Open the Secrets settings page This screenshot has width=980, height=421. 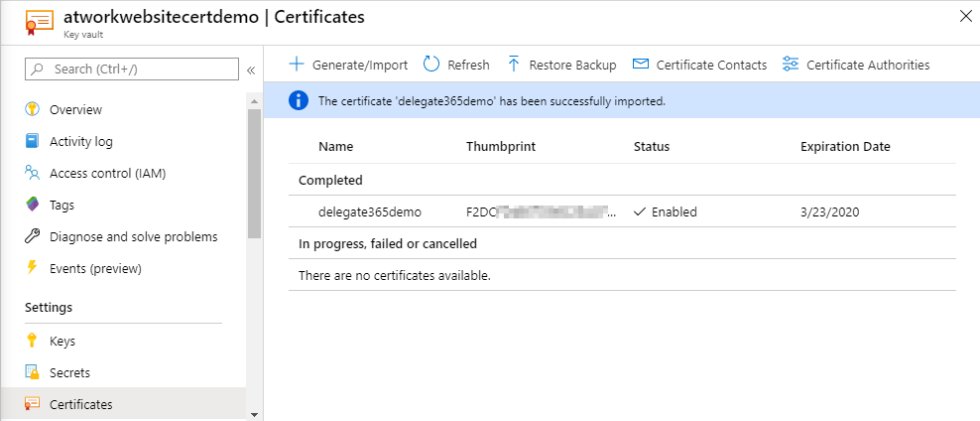click(69, 372)
